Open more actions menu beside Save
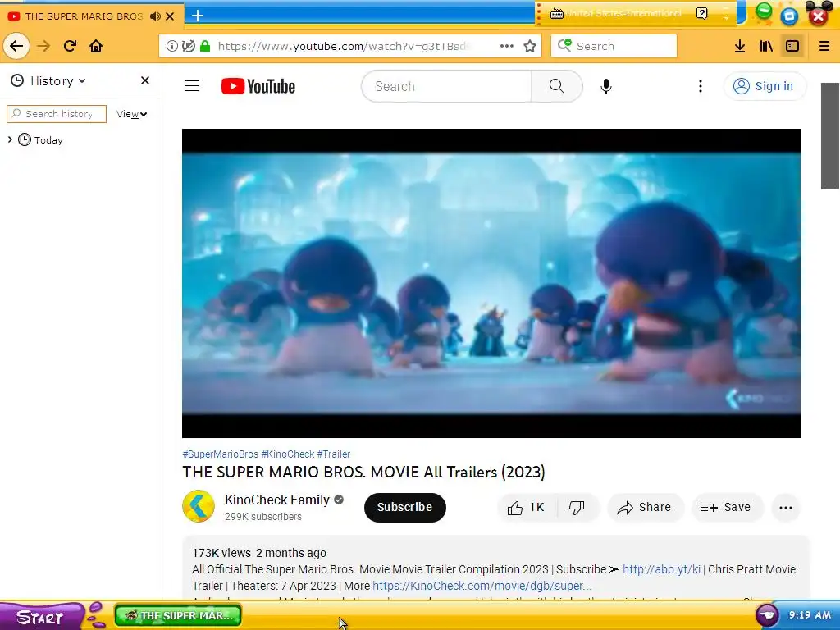840x630 pixels. (x=785, y=508)
